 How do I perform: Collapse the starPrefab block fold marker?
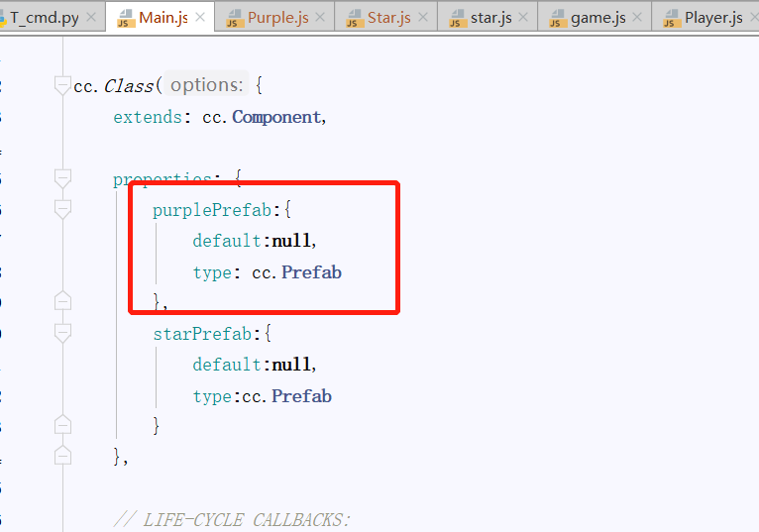pos(62,334)
